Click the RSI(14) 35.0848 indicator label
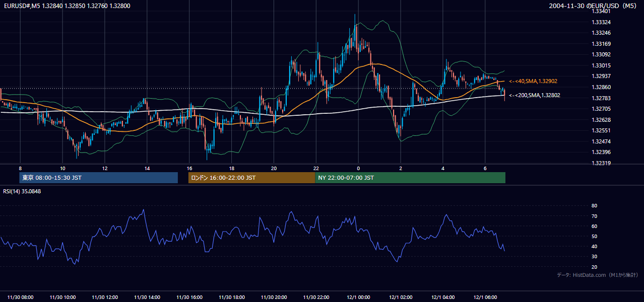Screen dimensions: 644x302 pos(22,191)
